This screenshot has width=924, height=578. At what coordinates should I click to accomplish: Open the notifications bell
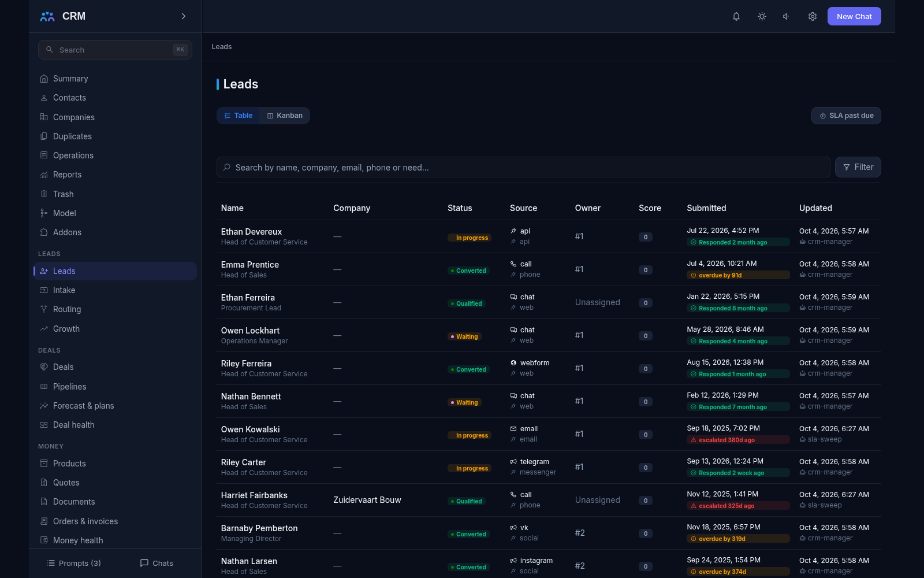click(x=736, y=16)
